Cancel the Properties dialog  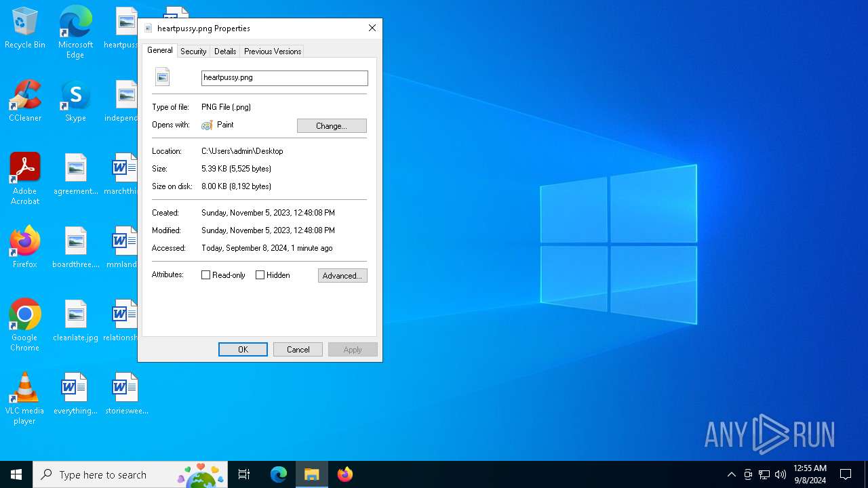click(x=298, y=350)
